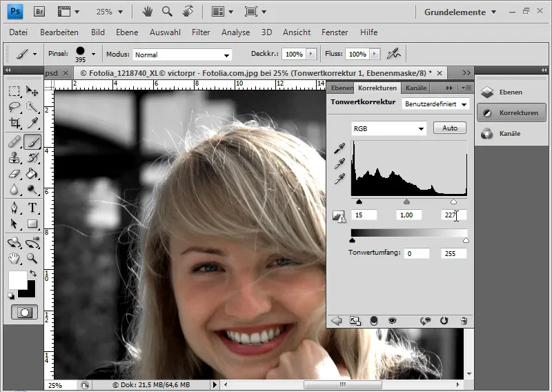Select the Rectangular Marquee tool
This screenshot has height=392, width=552.
(x=14, y=91)
